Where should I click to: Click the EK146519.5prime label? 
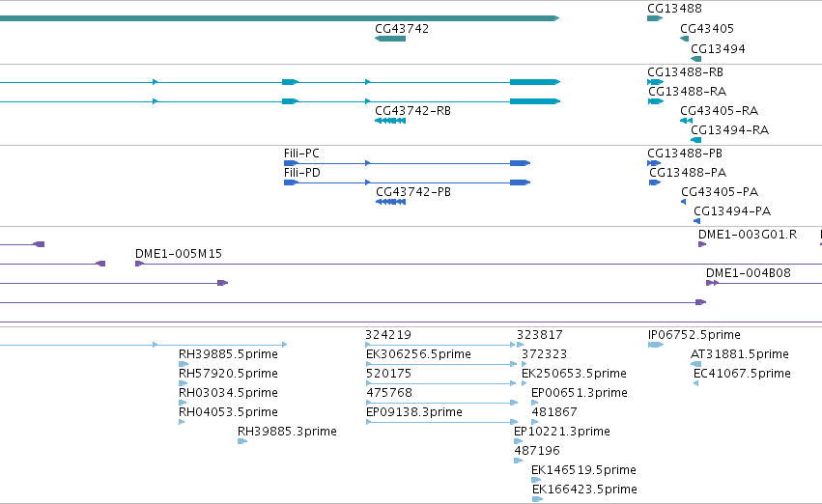click(x=583, y=470)
